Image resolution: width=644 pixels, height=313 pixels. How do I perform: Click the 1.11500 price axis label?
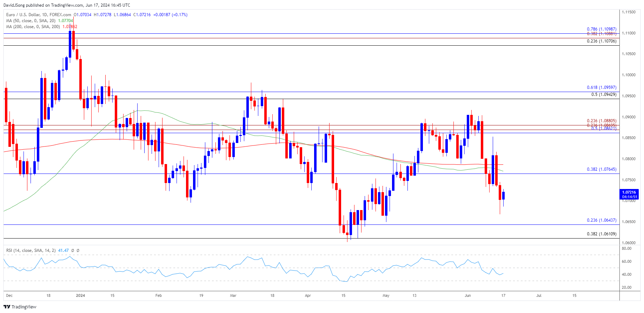coord(629,12)
